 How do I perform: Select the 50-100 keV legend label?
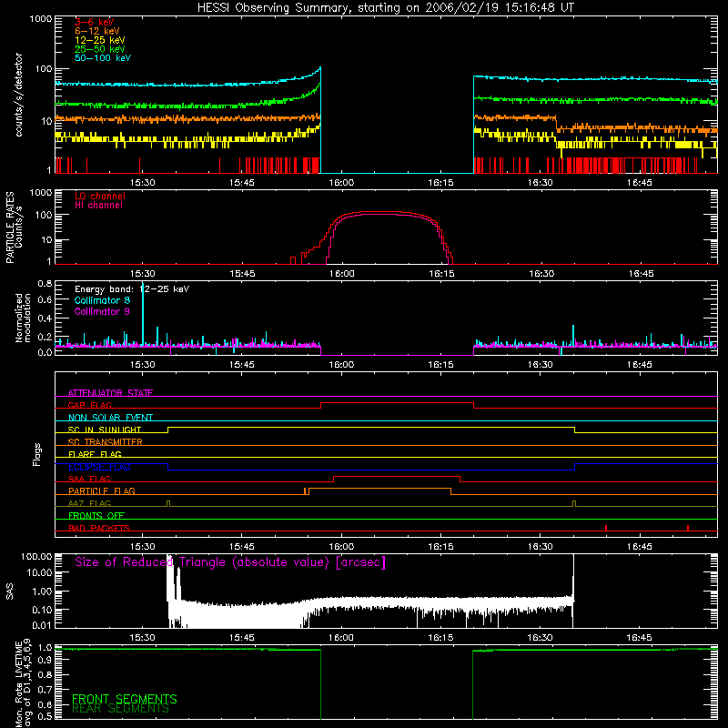point(103,58)
